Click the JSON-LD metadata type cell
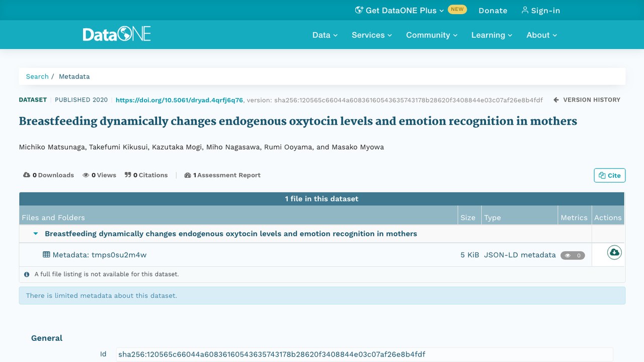Image resolution: width=644 pixels, height=362 pixels. 520,255
